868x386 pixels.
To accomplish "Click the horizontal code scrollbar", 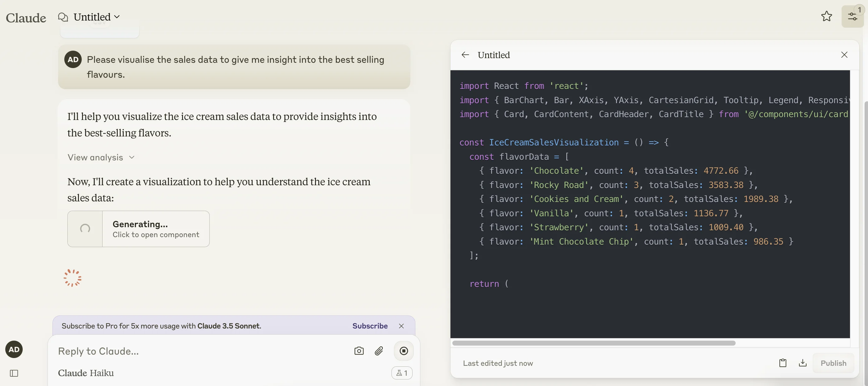I will pyautogui.click(x=593, y=343).
